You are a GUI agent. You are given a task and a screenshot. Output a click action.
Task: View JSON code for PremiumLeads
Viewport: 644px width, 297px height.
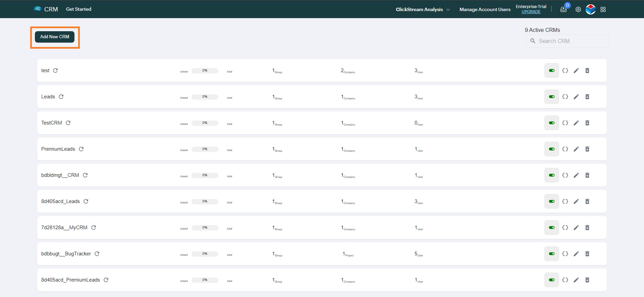(565, 149)
